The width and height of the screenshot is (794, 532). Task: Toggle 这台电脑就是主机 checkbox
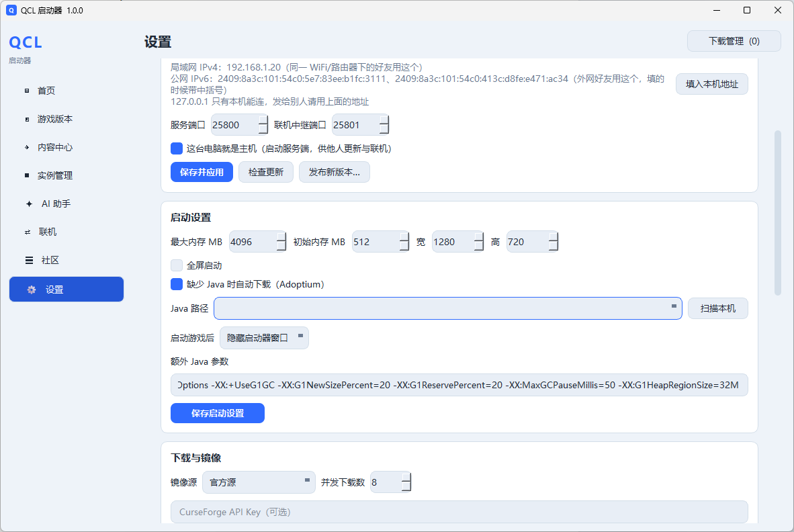click(x=177, y=148)
